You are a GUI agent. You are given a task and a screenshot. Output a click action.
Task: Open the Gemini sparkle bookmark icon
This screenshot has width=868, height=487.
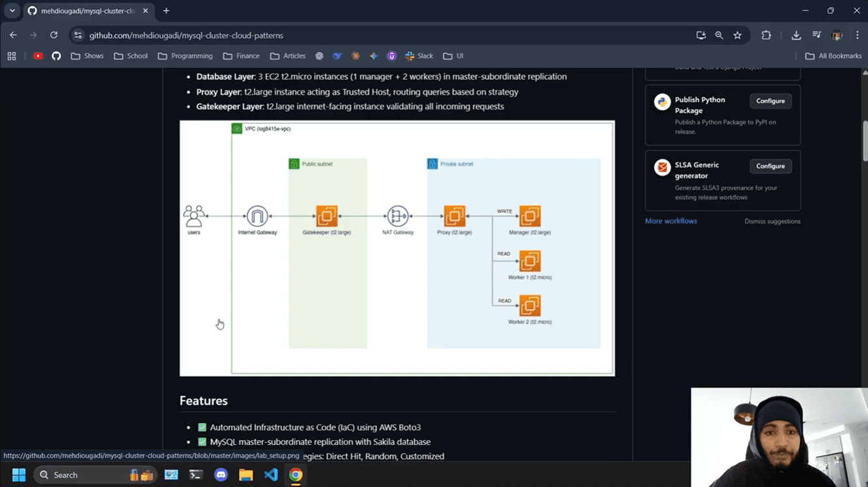(x=373, y=56)
